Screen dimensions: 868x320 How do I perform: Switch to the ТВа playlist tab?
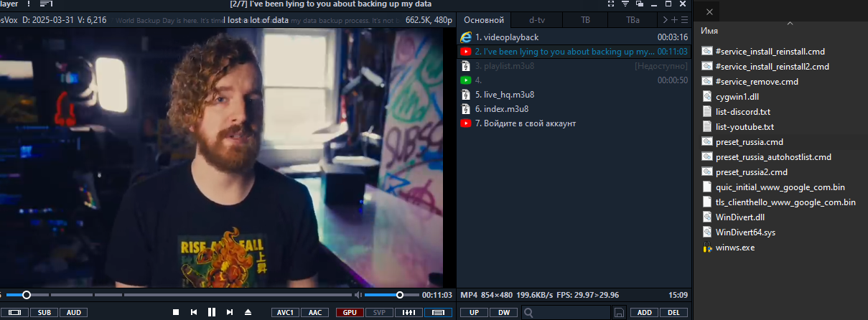point(633,19)
